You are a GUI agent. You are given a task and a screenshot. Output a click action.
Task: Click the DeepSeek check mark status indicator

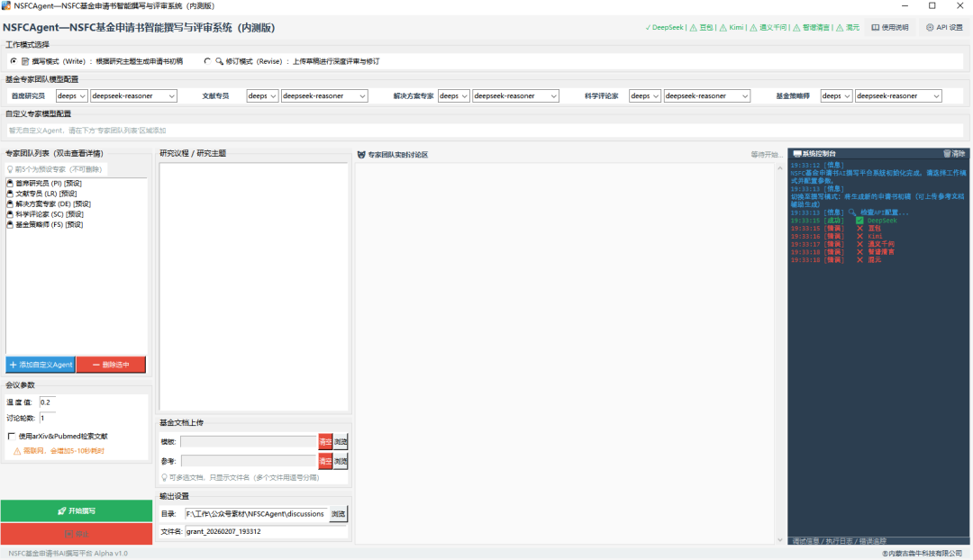[664, 27]
